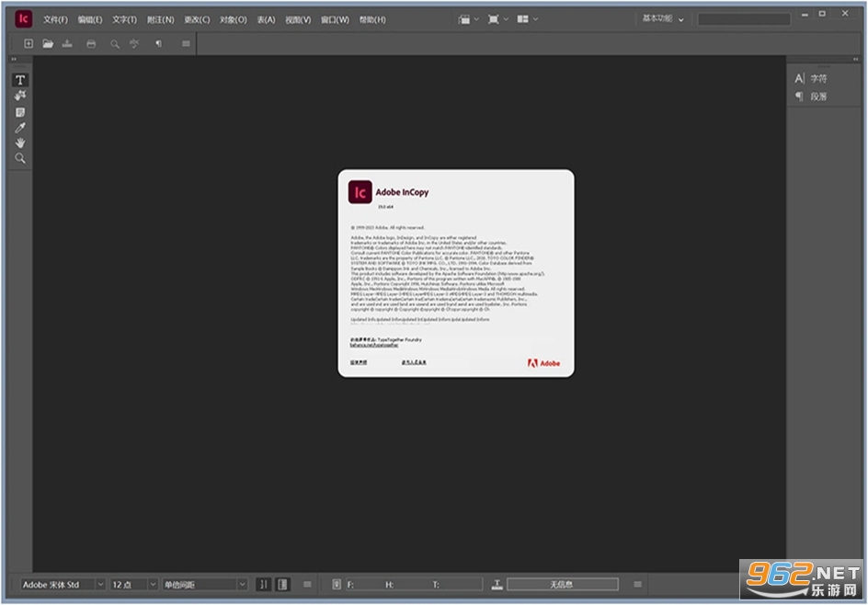The width and height of the screenshot is (868, 605).
Task: Open the 视图(V) menu
Action: [298, 19]
